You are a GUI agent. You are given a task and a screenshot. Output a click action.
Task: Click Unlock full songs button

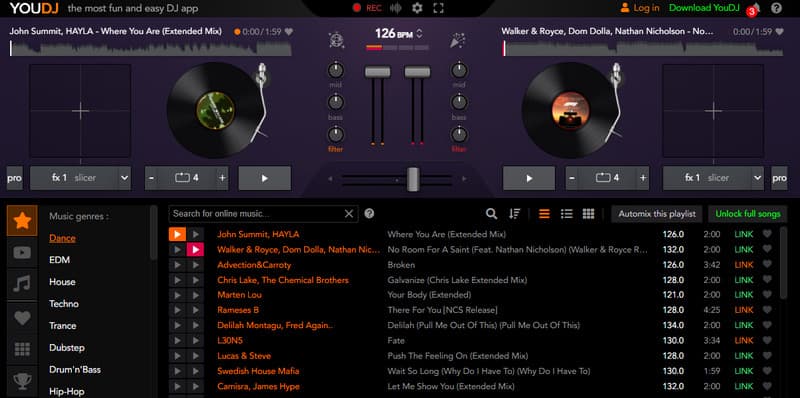[x=747, y=214]
